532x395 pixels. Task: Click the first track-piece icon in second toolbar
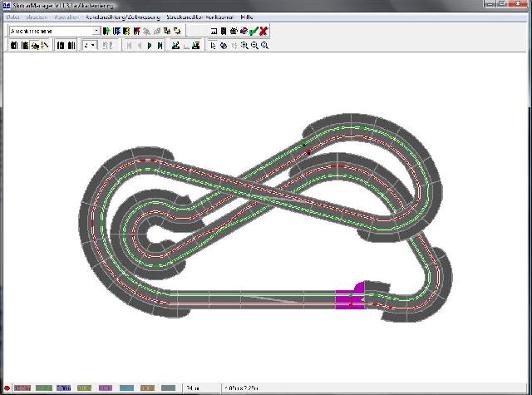click(14, 46)
